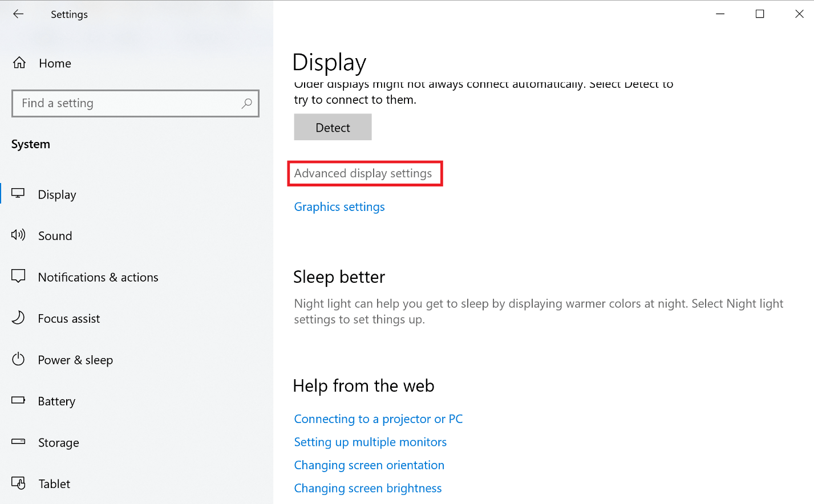Click the magnifier icon in the search box

coord(246,103)
